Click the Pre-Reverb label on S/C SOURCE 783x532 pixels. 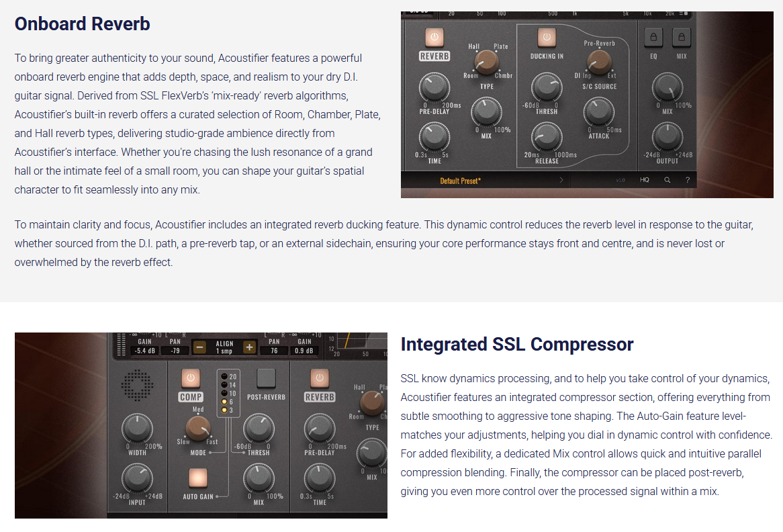599,44
